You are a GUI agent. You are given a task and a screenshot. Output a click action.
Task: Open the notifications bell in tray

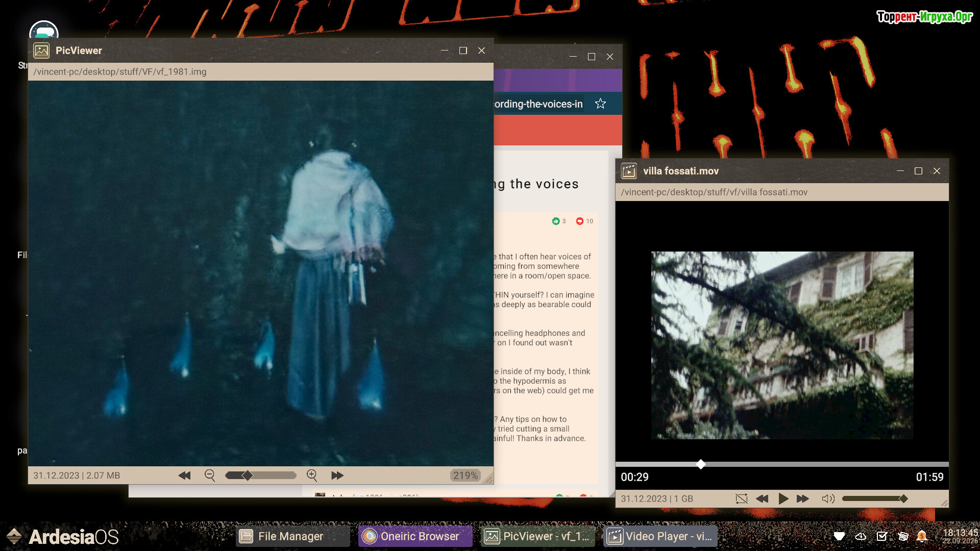click(x=922, y=536)
